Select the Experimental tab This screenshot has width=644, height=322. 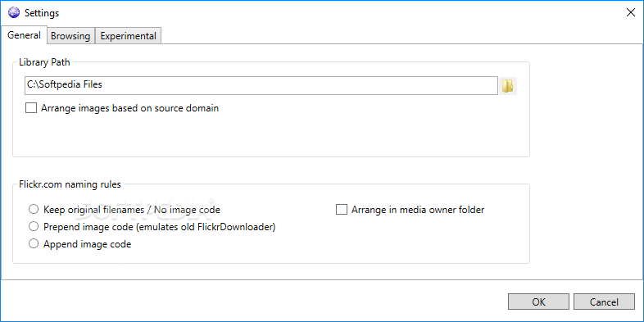pyautogui.click(x=128, y=36)
